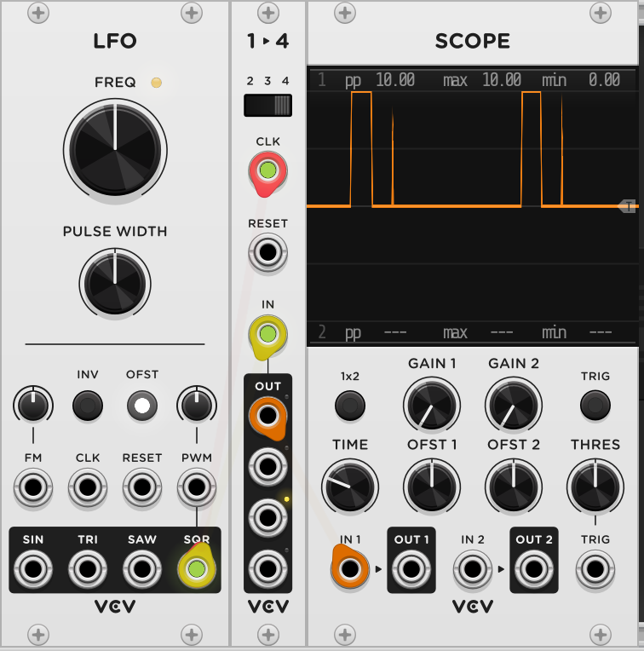Click the Scope OFST 1 knob
The height and width of the screenshot is (651, 644).
point(432,487)
